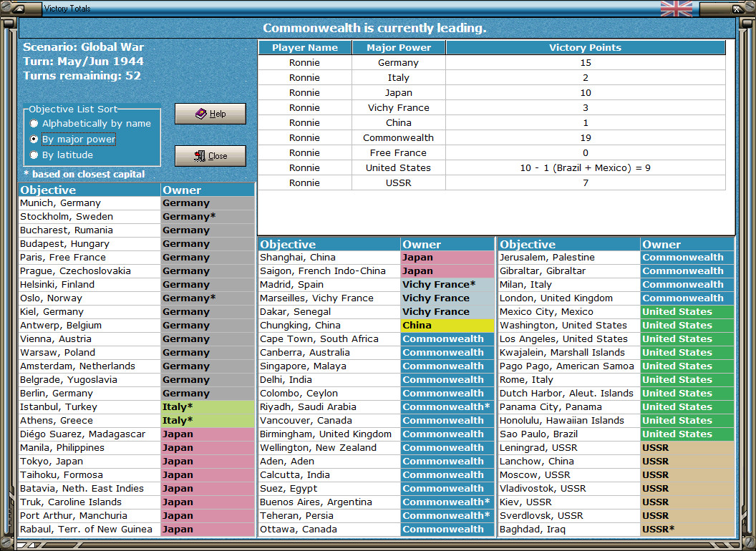Select Rabaul, Terr. of New Guinea objective
The image size is (756, 551).
coord(89,530)
